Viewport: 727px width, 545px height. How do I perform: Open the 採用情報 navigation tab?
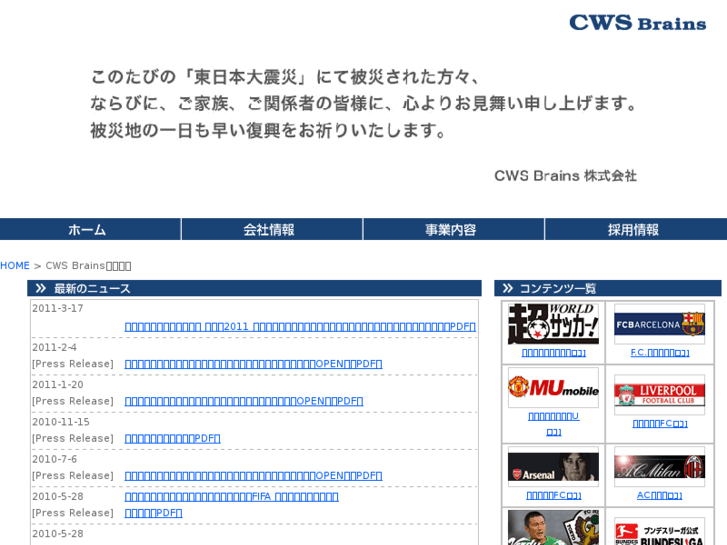tap(636, 229)
